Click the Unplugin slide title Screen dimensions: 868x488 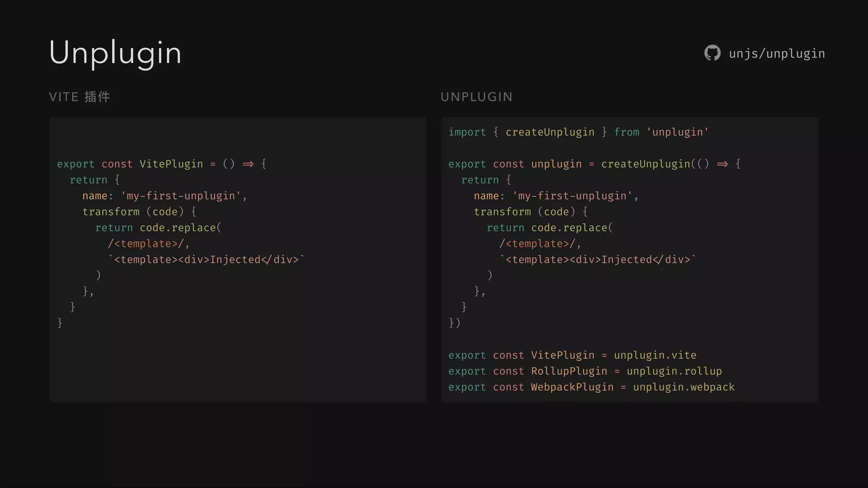point(115,53)
